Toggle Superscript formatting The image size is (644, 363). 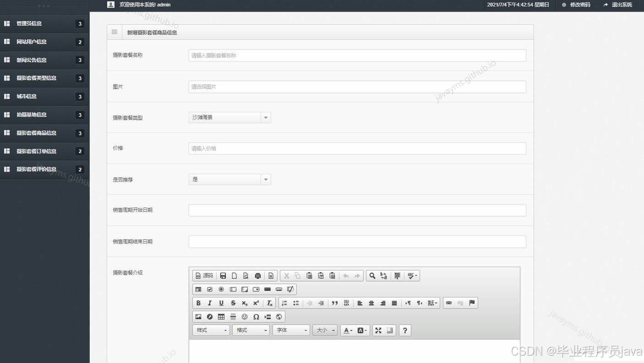pyautogui.click(x=256, y=303)
